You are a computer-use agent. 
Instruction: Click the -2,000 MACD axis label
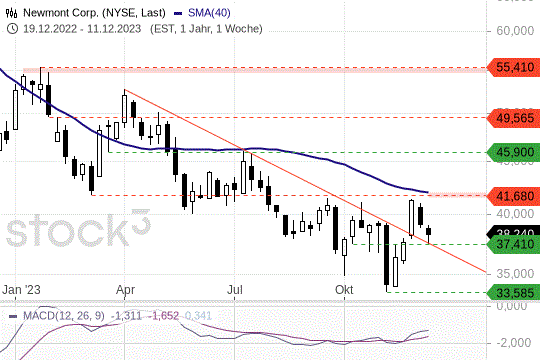(514, 343)
